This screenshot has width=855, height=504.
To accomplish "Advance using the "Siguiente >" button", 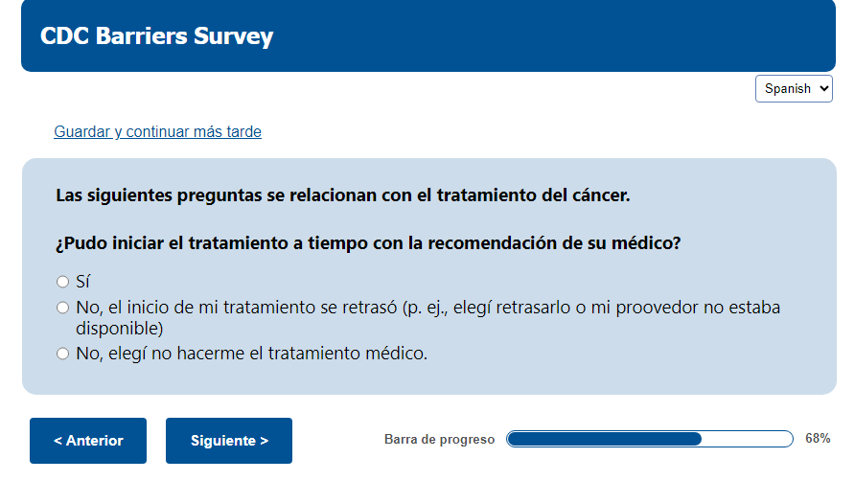I will (x=229, y=441).
